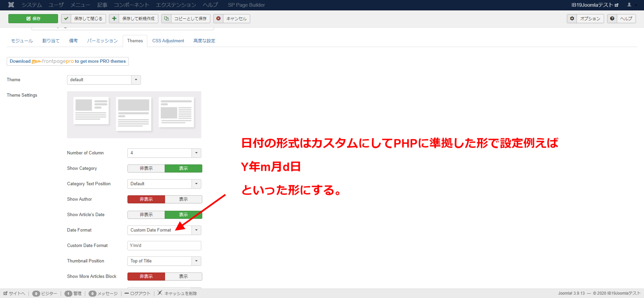The width and height of the screenshot is (644, 298).
Task: Select the first theme layout thumbnail
Action: point(91,111)
